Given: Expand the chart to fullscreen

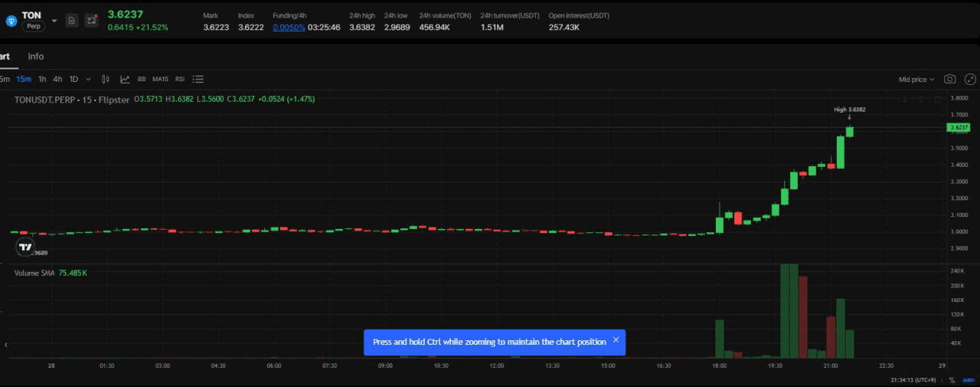Looking at the screenshot, I should [970, 79].
